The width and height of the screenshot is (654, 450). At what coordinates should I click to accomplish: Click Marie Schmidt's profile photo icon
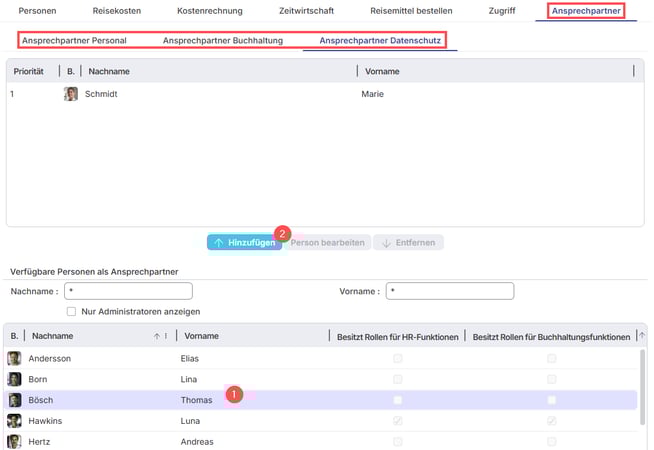[x=71, y=94]
